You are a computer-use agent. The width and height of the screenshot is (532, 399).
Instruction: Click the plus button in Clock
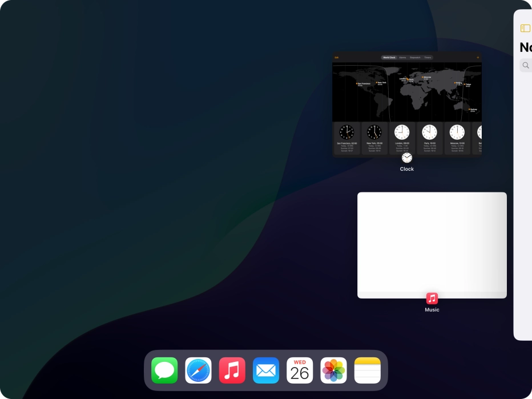coord(478,58)
